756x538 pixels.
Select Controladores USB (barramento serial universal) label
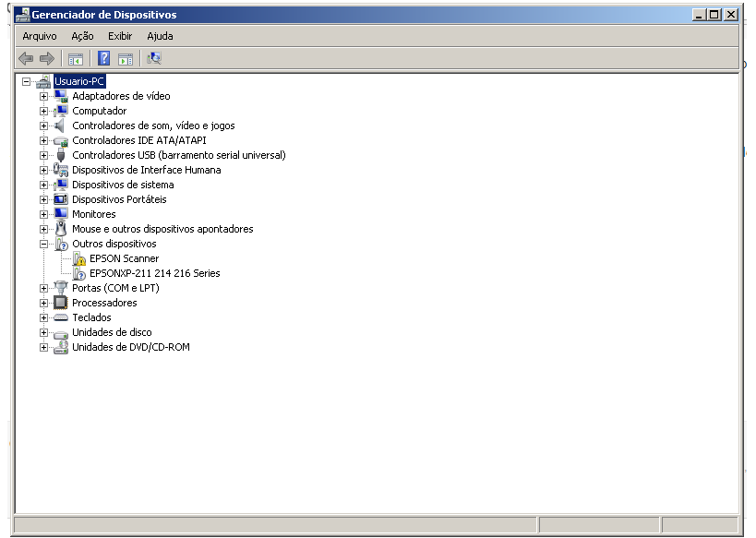click(x=179, y=155)
